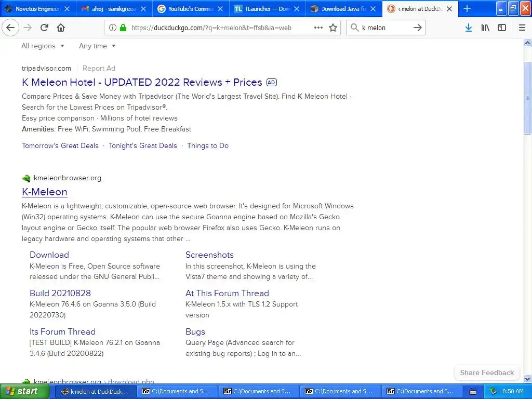Click the tripadvisor.com source text
532x399 pixels.
tap(46, 68)
